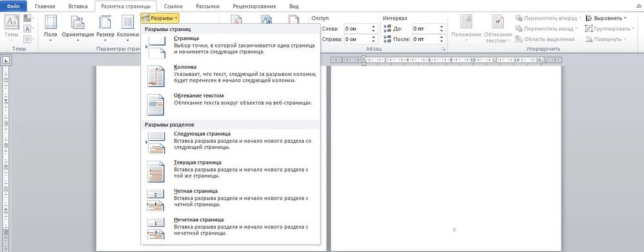Open the Файл menu button
This screenshot has height=252, width=644.
pyautogui.click(x=14, y=6)
